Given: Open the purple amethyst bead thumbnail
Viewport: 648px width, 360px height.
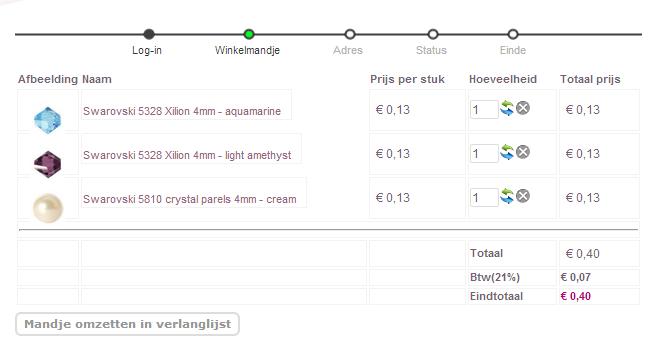Looking at the screenshot, I should [48, 164].
